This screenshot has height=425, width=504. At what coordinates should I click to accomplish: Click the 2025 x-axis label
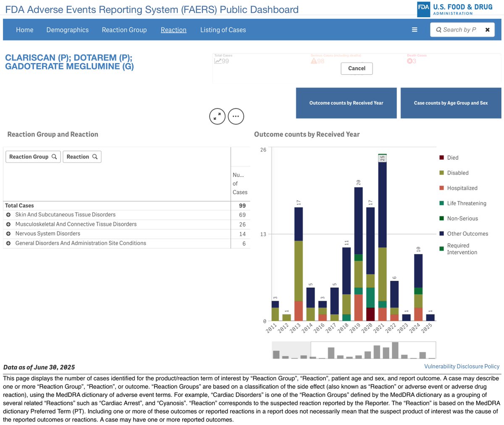pos(427,328)
